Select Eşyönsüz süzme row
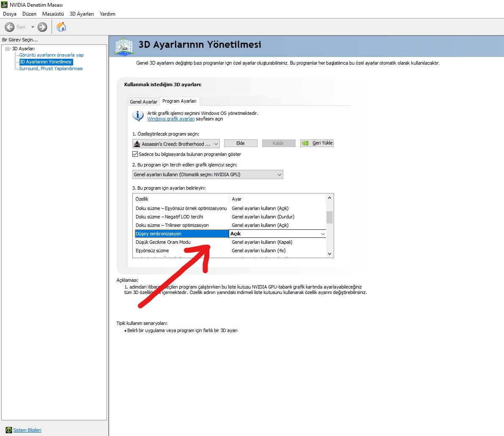504x436 pixels. [230, 251]
